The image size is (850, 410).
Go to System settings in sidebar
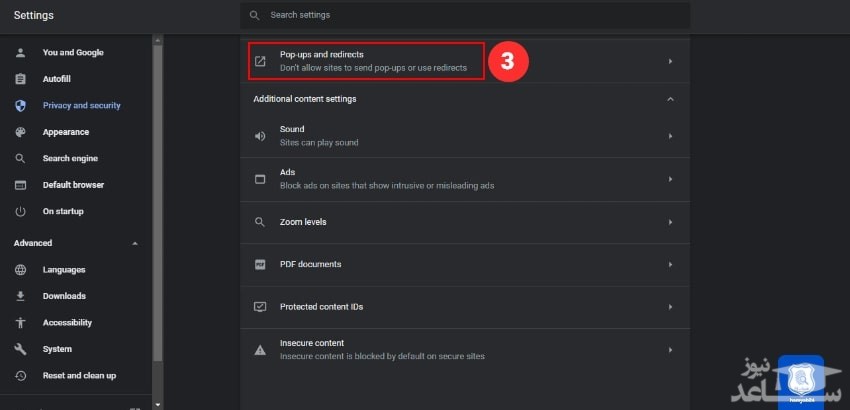(57, 349)
